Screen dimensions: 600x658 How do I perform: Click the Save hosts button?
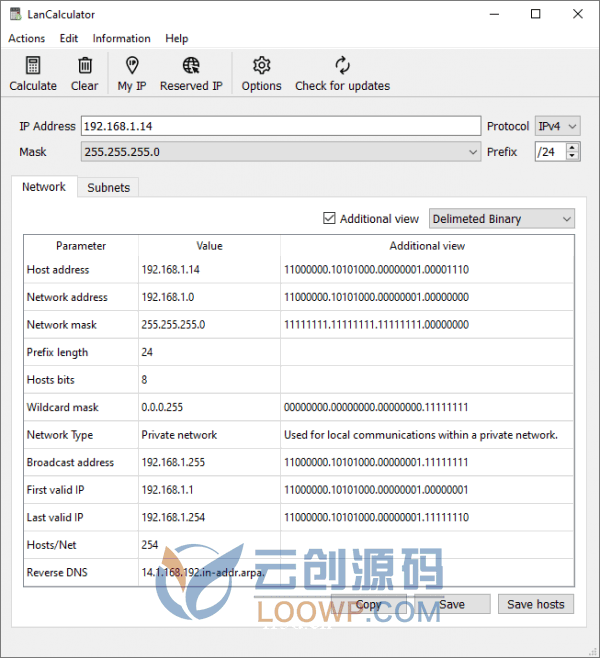536,604
